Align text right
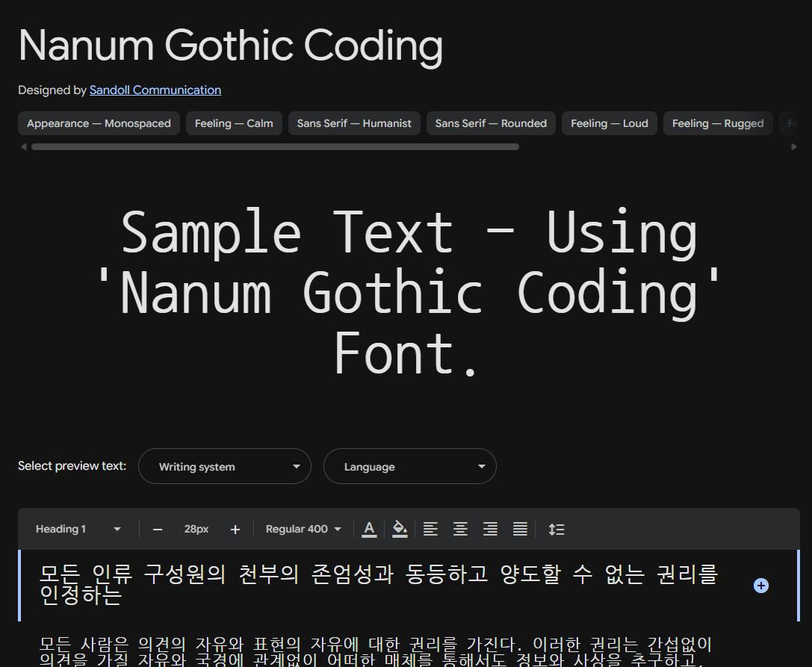812x667 pixels. pyautogui.click(x=490, y=530)
